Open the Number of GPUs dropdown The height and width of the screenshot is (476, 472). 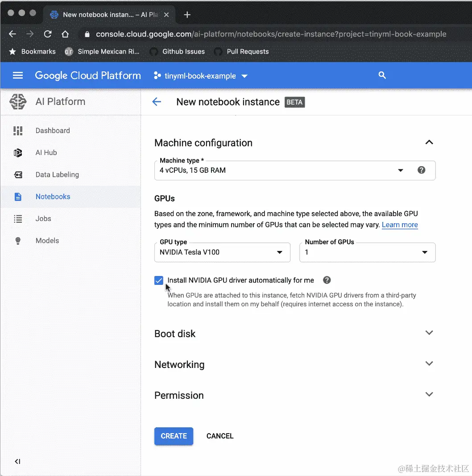367,252
